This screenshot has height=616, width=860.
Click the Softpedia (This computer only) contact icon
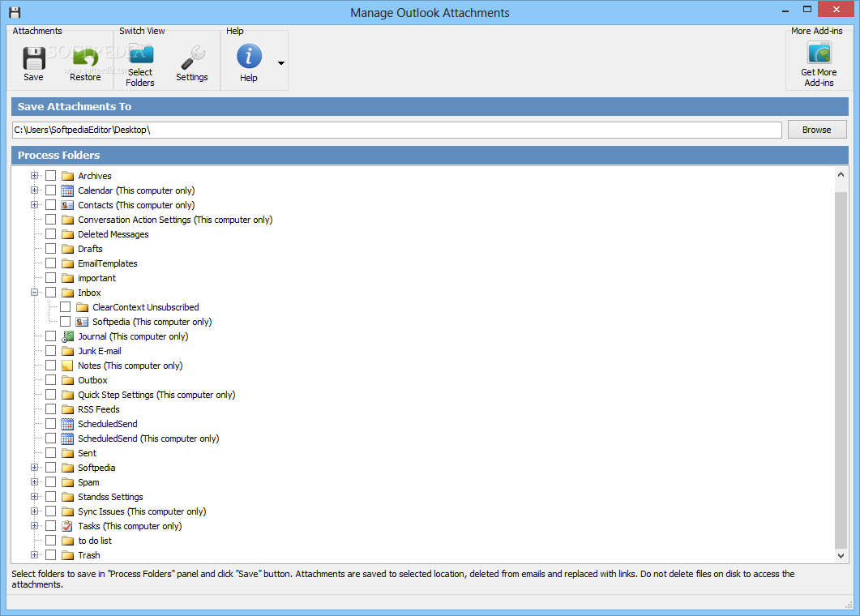(x=82, y=322)
